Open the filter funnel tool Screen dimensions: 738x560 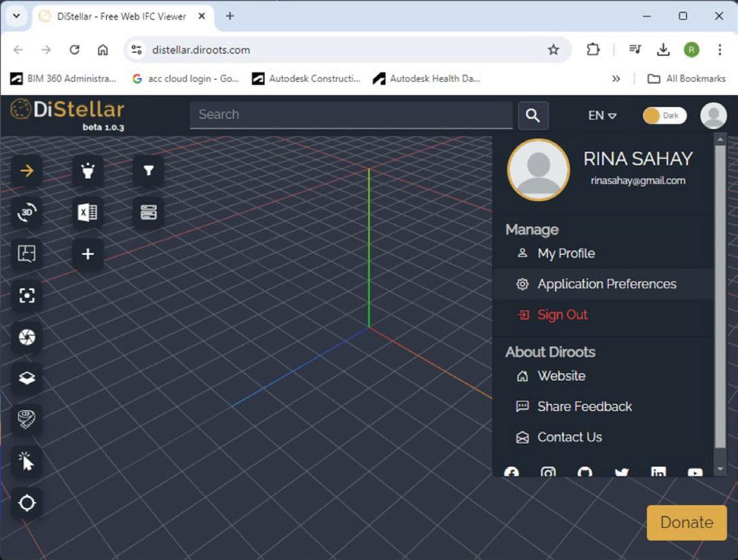(x=148, y=170)
